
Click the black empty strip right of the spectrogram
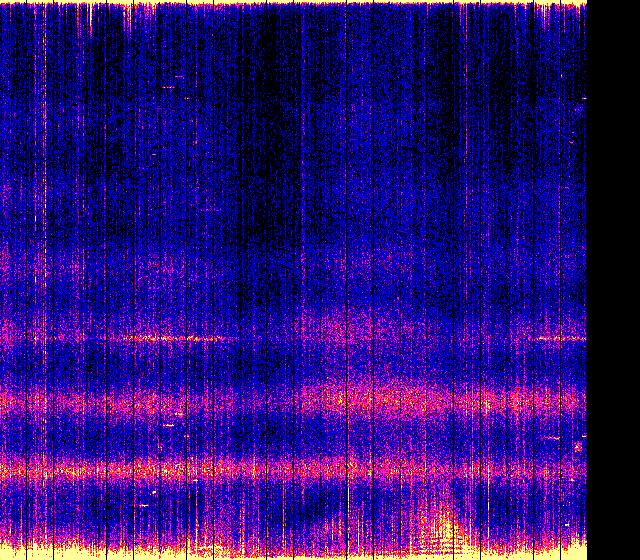(x=612, y=280)
